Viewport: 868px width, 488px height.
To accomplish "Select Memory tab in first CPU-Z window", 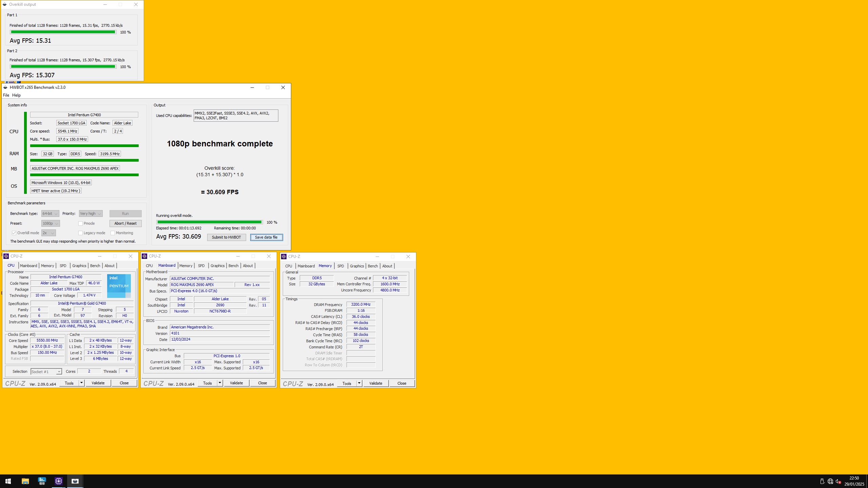I will (47, 266).
